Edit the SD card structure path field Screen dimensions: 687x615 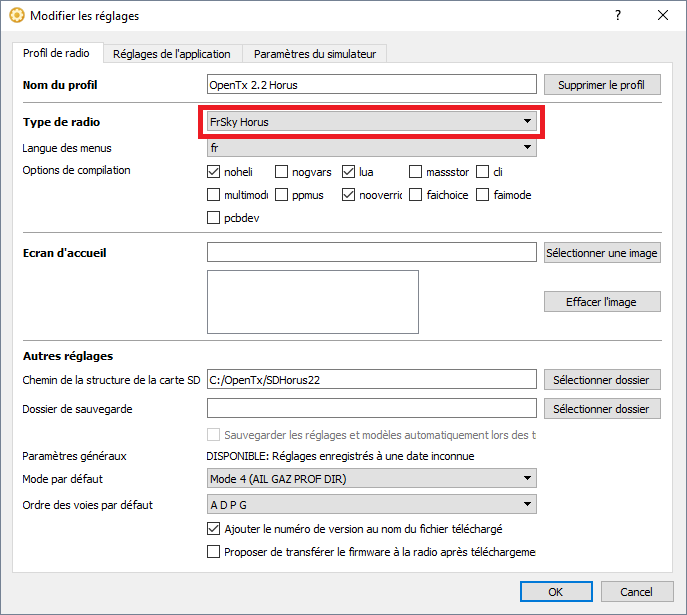[x=372, y=379]
